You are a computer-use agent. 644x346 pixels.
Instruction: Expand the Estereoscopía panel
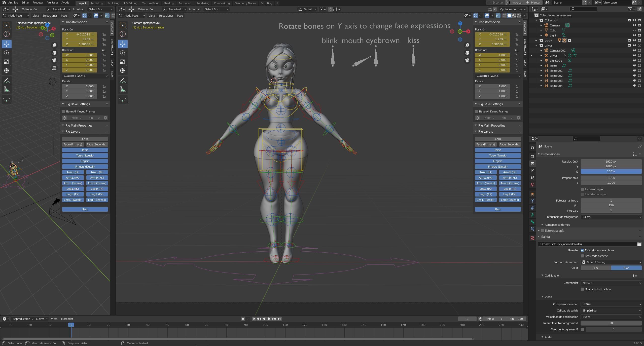(x=539, y=231)
